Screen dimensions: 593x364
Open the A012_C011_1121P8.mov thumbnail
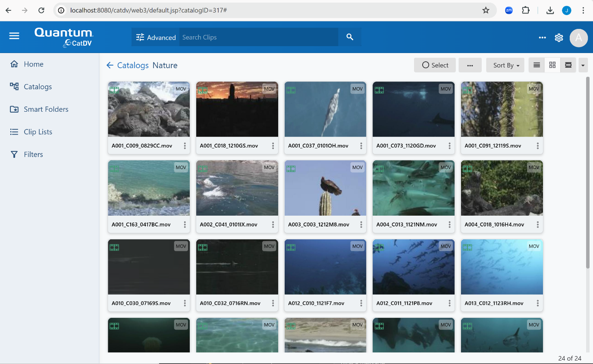tap(414, 267)
